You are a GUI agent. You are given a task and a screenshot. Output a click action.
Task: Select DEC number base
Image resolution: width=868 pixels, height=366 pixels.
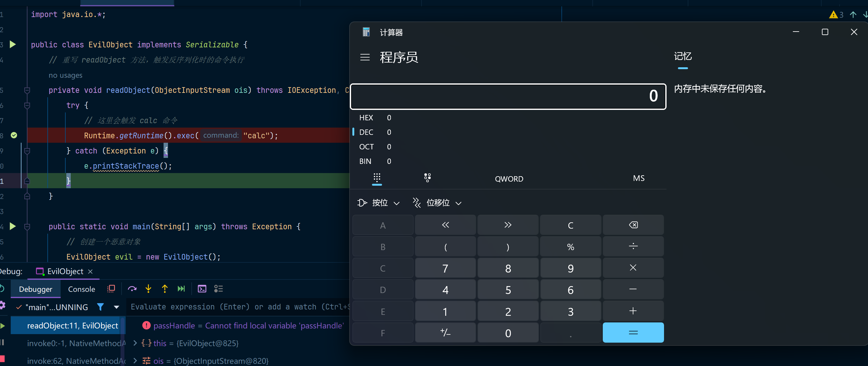tap(375, 132)
